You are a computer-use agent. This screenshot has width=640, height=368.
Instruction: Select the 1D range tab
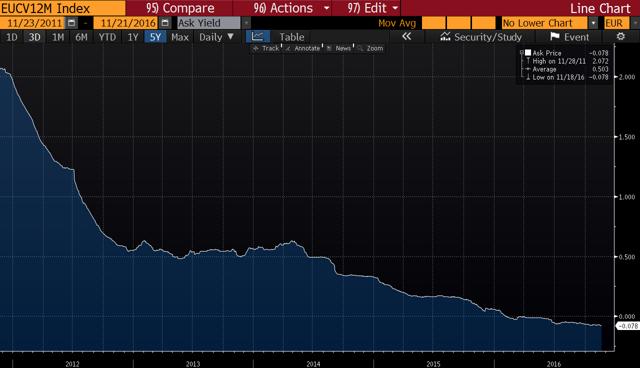(x=11, y=37)
